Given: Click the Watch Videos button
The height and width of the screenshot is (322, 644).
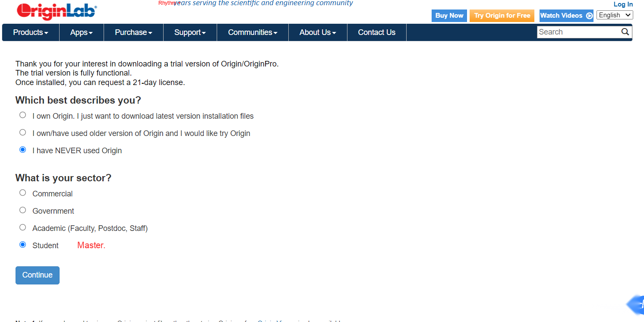Looking at the screenshot, I should click(566, 16).
